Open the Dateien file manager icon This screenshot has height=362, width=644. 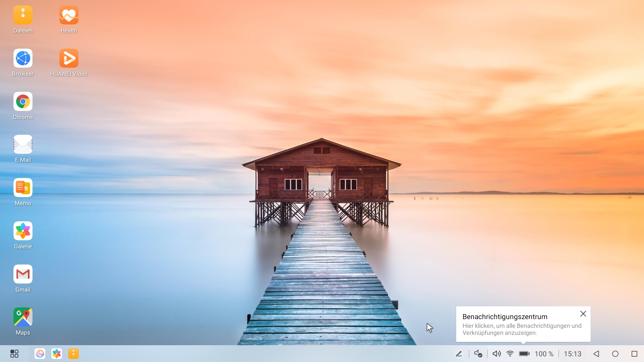coord(23,15)
